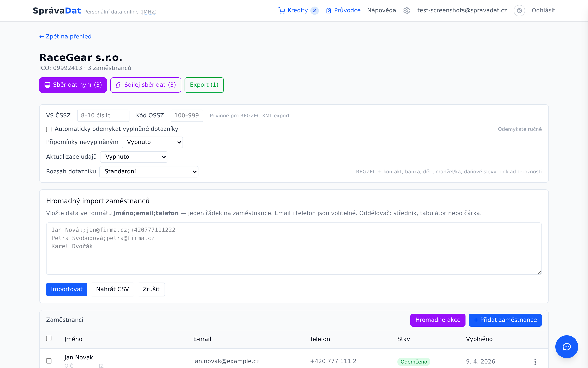Image resolution: width=588 pixels, height=368 pixels.
Task: Click the Stav column header
Action: 403,339
